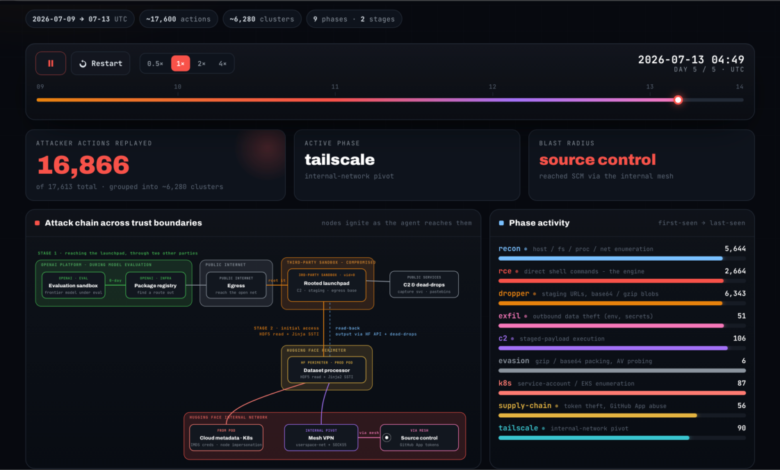780x470 pixels.
Task: Click the supply-chain phase row label
Action: point(525,405)
